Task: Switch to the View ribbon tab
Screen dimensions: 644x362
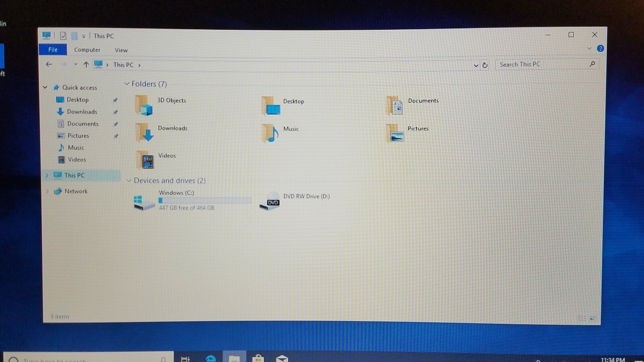Action: point(121,50)
